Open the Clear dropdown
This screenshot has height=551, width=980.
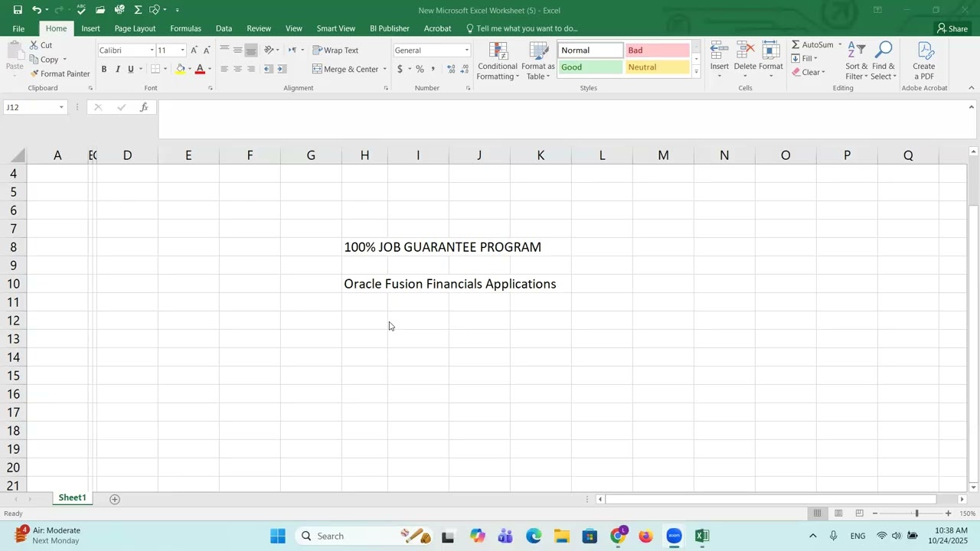pos(808,72)
